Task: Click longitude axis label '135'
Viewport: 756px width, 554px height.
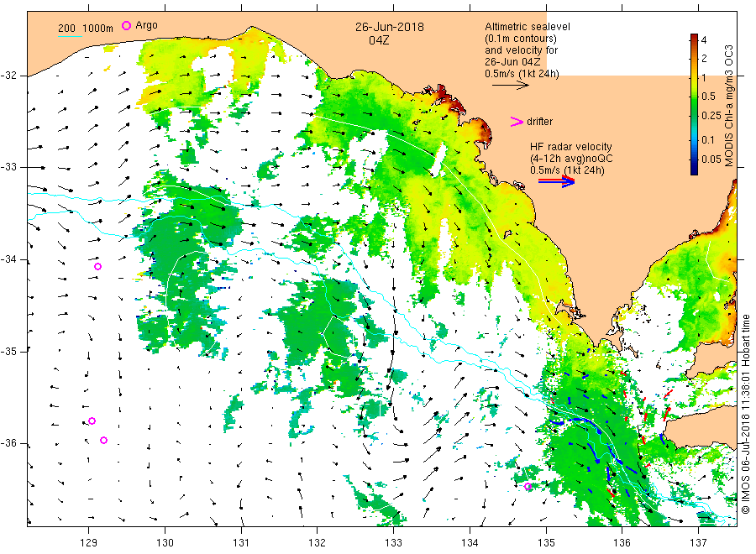Action: [x=546, y=543]
